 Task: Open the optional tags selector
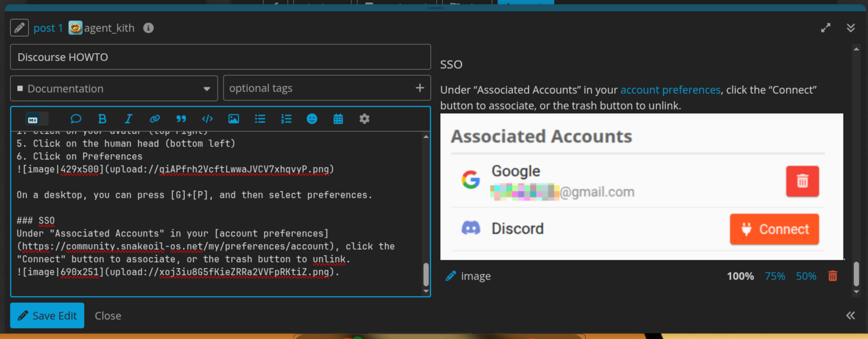[x=327, y=88]
